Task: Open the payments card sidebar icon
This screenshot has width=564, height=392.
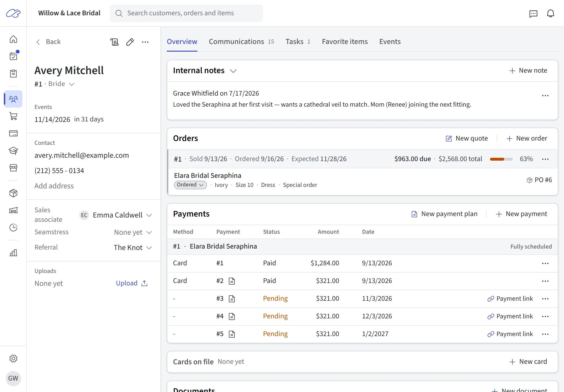Action: point(13,133)
